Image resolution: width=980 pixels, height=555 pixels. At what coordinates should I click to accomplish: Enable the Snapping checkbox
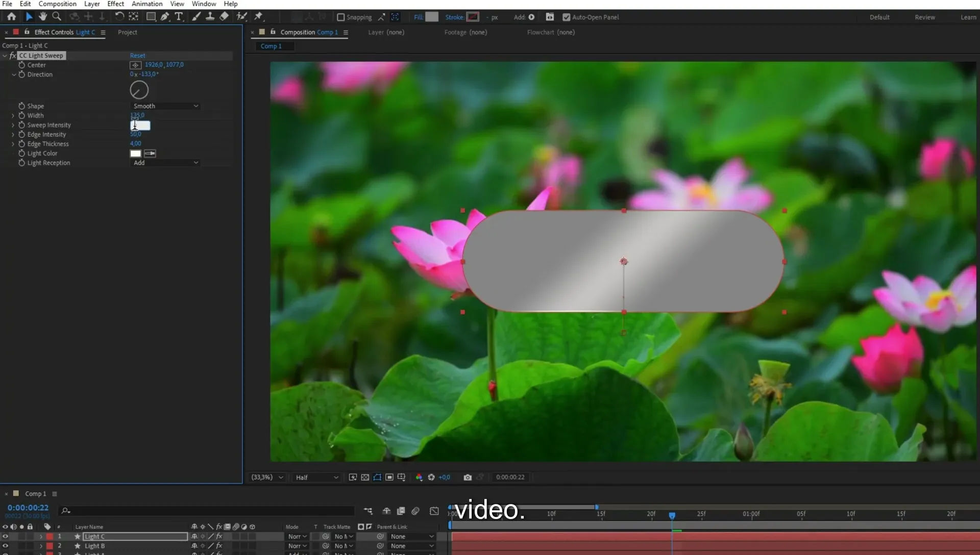point(340,17)
